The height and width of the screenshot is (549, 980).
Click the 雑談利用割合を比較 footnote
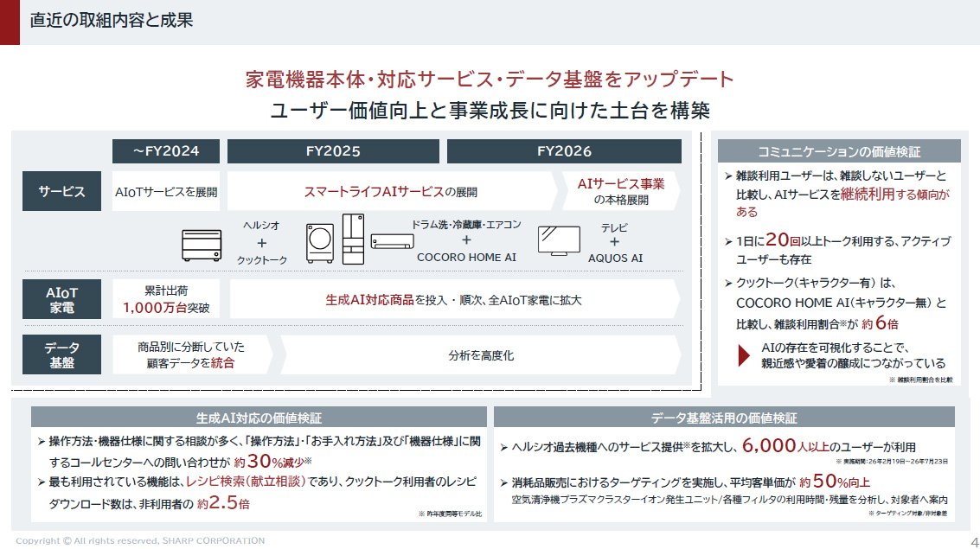920,380
